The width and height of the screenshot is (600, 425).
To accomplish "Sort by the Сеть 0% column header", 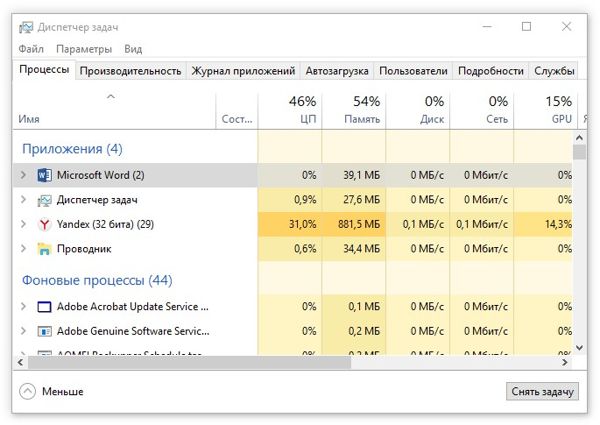I will (481, 111).
